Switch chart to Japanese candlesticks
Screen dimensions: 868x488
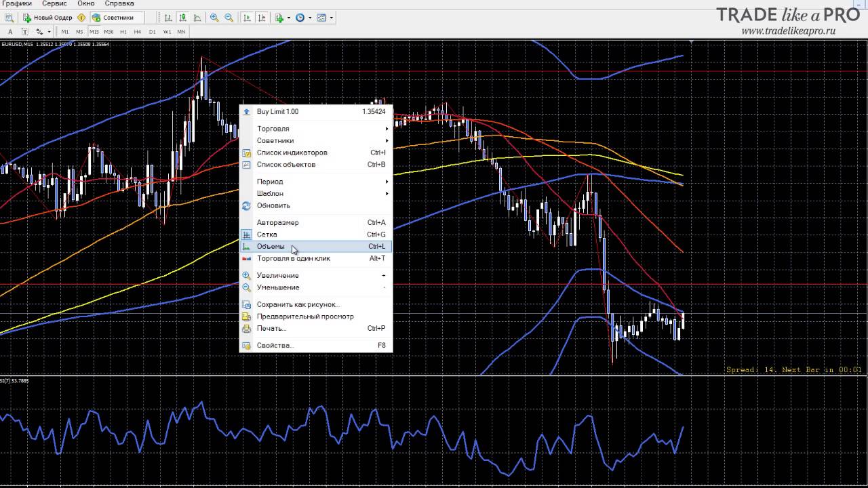[183, 18]
